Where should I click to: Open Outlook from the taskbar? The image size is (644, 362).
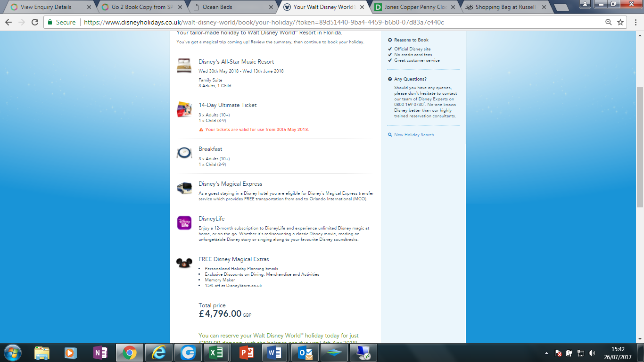tap(305, 353)
